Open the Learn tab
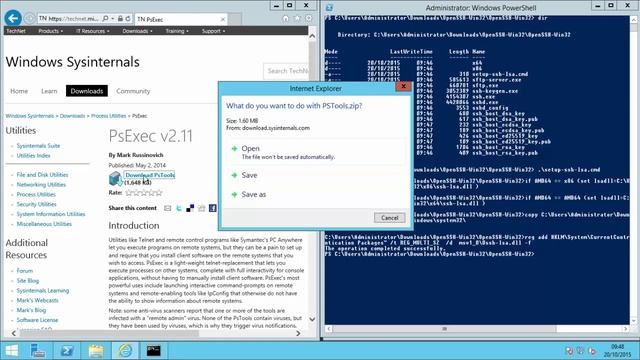The image size is (640, 360). click(49, 91)
